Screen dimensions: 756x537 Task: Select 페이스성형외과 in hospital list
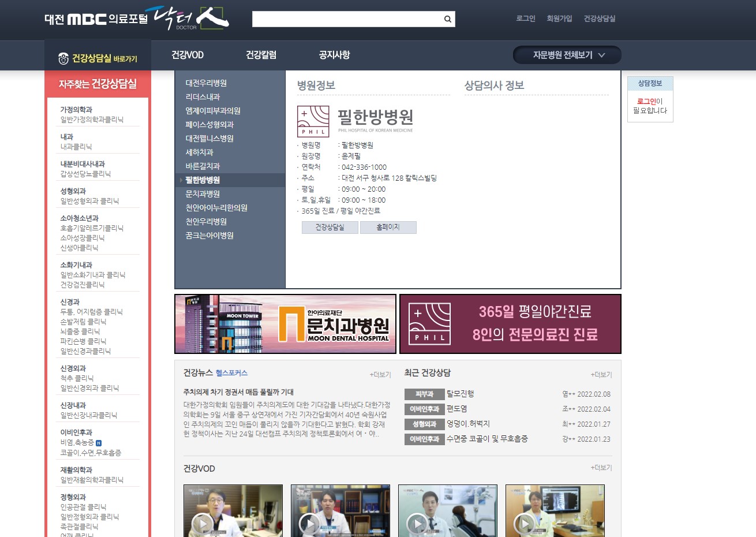tap(209, 125)
